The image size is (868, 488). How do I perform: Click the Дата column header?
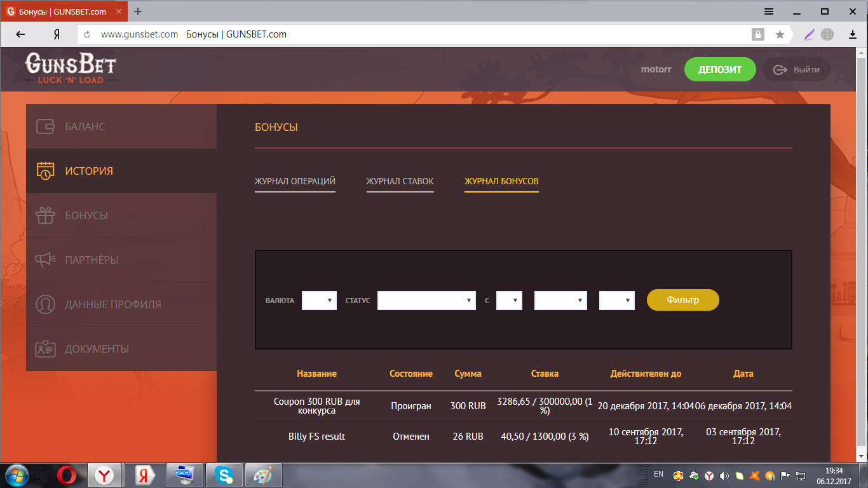point(743,374)
